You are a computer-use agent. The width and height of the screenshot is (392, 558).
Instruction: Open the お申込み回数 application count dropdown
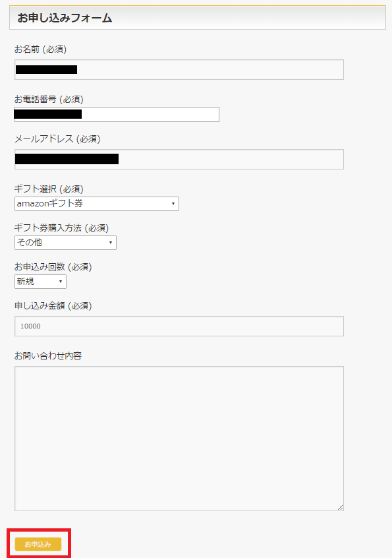pyautogui.click(x=40, y=281)
